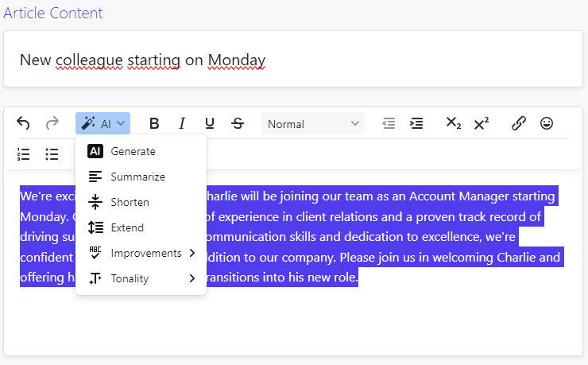Image resolution: width=588 pixels, height=365 pixels.
Task: Collapse the AI magic wand dropdown
Action: click(x=103, y=123)
